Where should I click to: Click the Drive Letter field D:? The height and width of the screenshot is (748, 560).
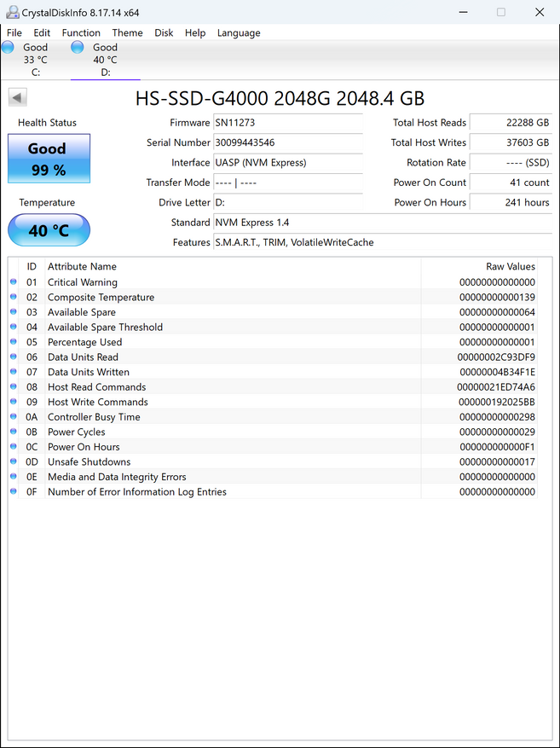coord(288,203)
